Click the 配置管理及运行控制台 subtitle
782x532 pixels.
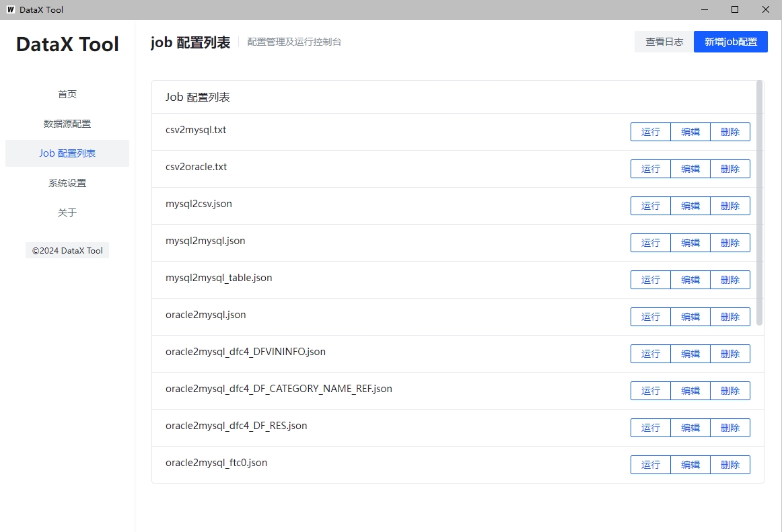pyautogui.click(x=294, y=42)
